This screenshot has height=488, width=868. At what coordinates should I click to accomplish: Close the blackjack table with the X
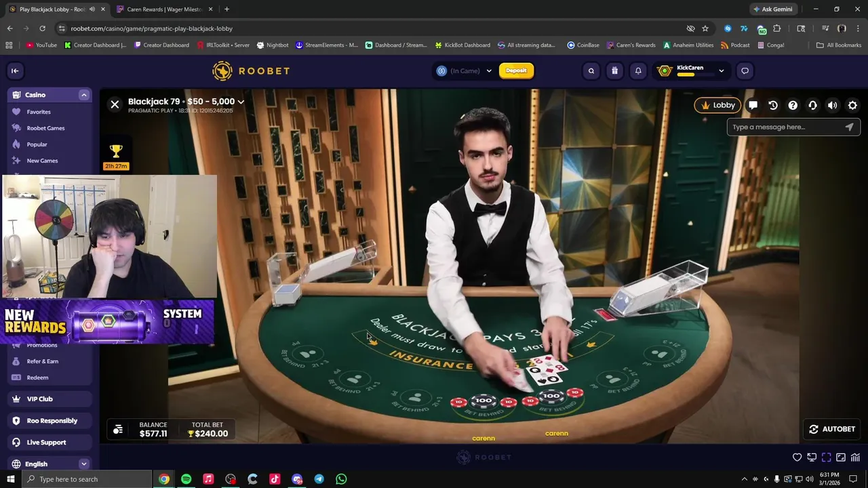click(x=115, y=104)
